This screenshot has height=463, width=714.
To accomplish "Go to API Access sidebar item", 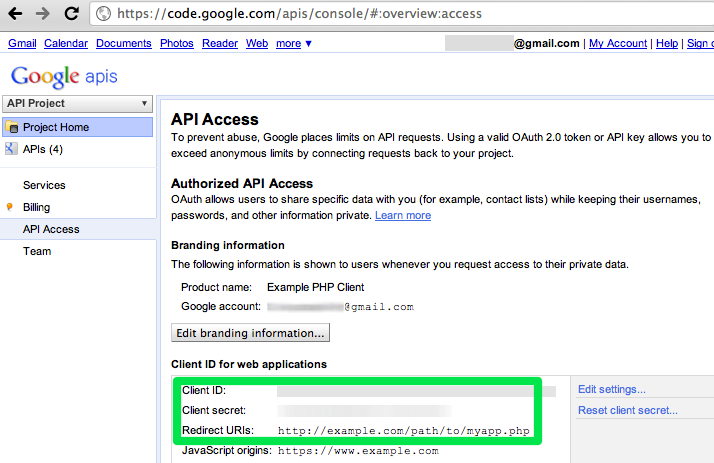I will point(51,229).
